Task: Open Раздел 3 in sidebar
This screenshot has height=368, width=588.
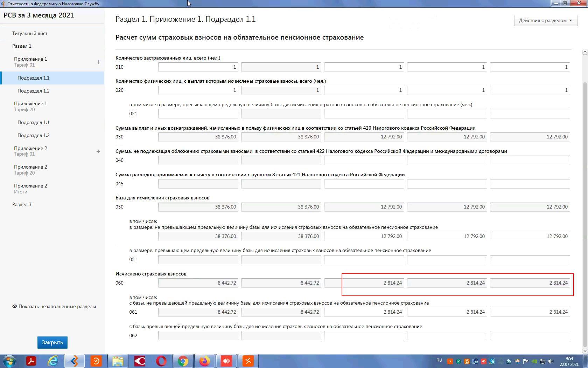Action: (22, 204)
